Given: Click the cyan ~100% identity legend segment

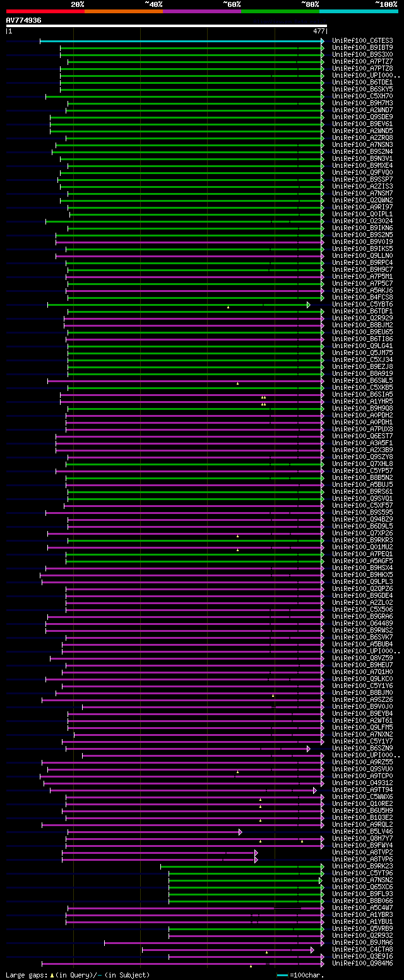Looking at the screenshot, I should 359,11.
